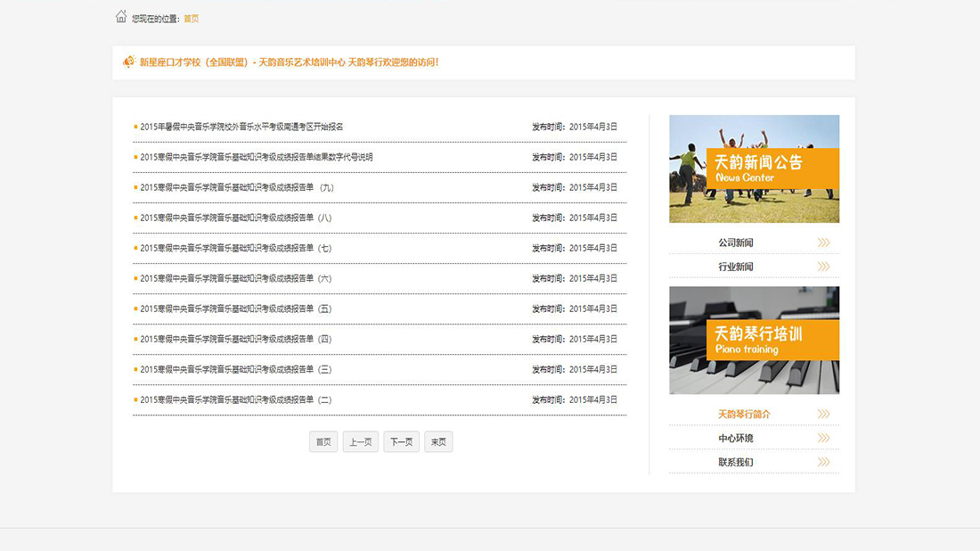
Task: Click the arrows icon beside 中心环境
Action: click(x=823, y=439)
